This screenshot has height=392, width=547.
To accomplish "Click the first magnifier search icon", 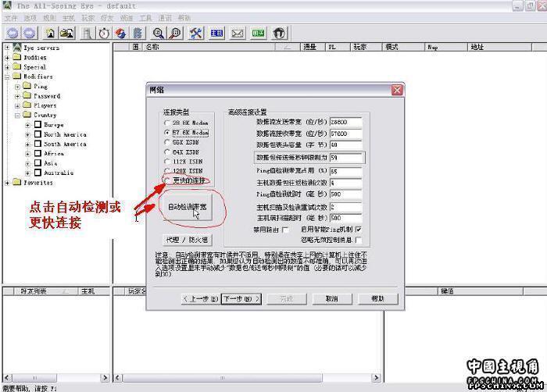I will (x=159, y=33).
